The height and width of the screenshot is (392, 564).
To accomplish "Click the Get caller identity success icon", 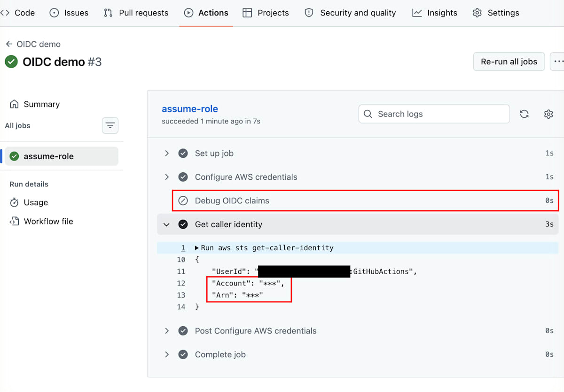I will (x=183, y=224).
